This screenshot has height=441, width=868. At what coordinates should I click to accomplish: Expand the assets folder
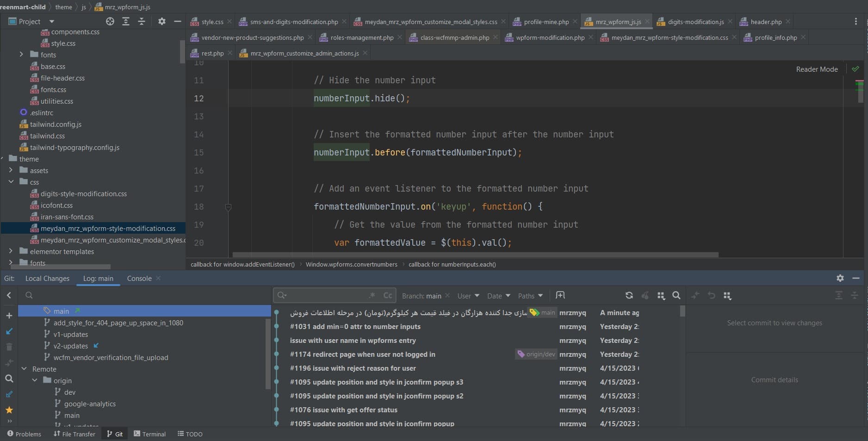point(11,170)
